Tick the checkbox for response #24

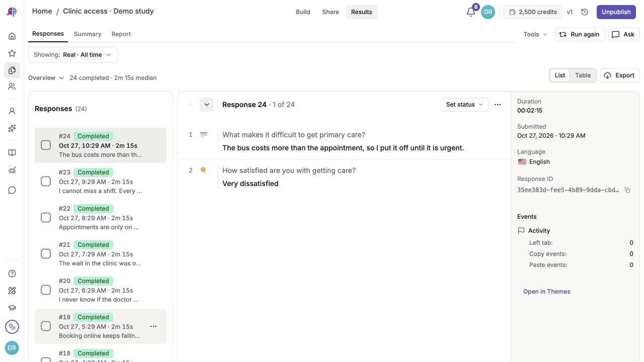pos(46,145)
